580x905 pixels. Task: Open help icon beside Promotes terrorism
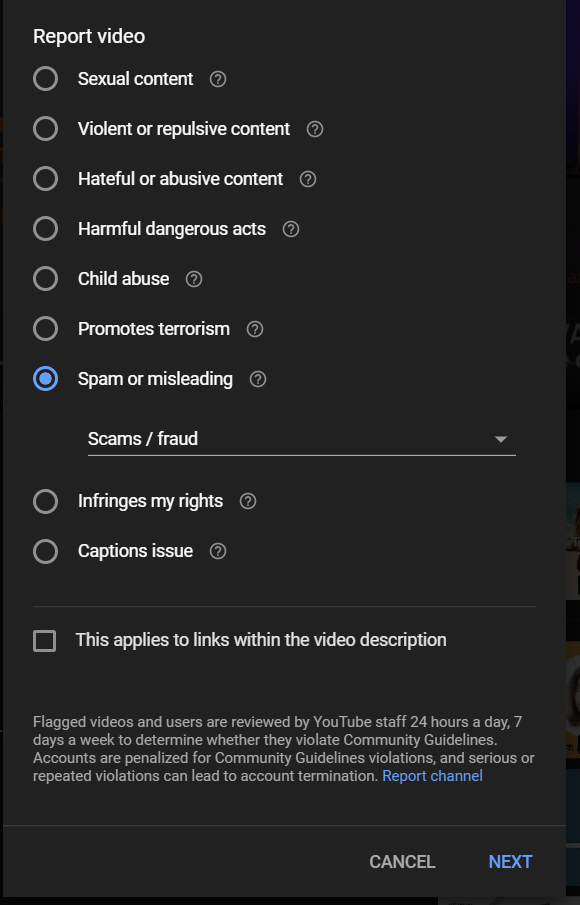pos(255,329)
